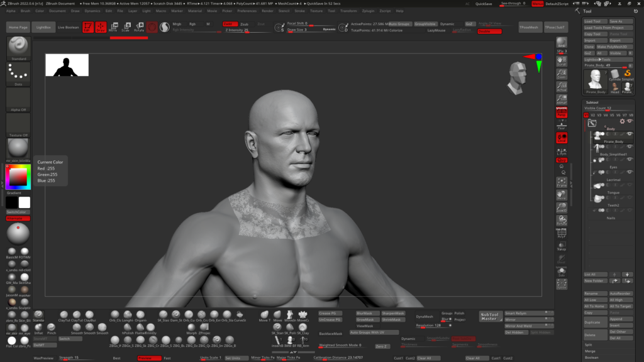This screenshot has width=644, height=362.
Task: Select the Rotate transform tool
Action: click(140, 27)
